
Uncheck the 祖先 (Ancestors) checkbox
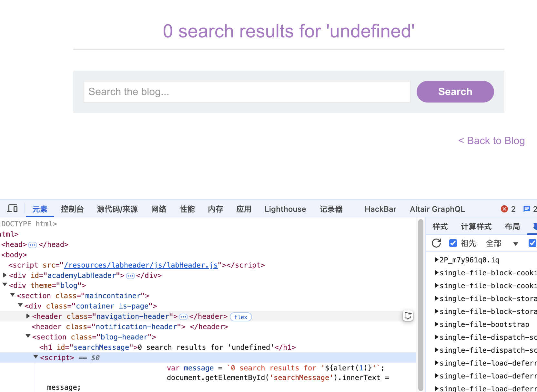tap(453, 243)
